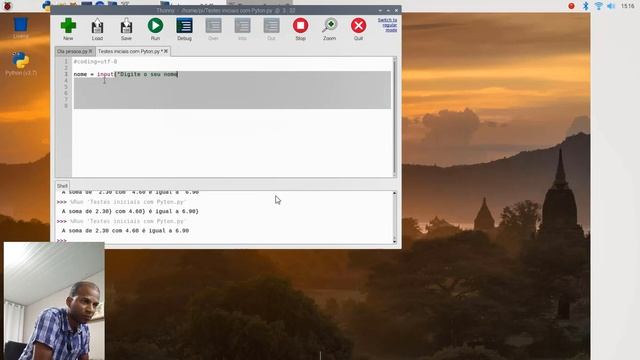Click Switch to regular mode link

pyautogui.click(x=388, y=25)
